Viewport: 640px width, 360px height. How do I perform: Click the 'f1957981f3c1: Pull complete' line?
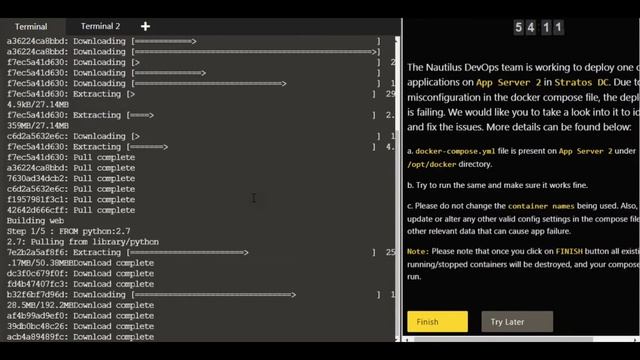(71, 200)
